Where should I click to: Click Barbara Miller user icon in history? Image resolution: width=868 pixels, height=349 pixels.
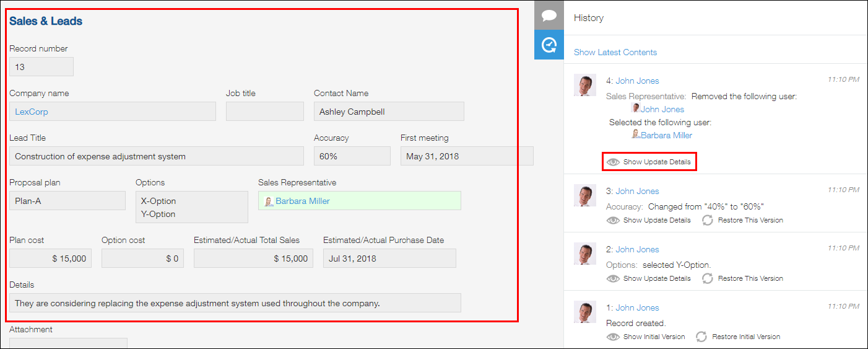coord(635,135)
